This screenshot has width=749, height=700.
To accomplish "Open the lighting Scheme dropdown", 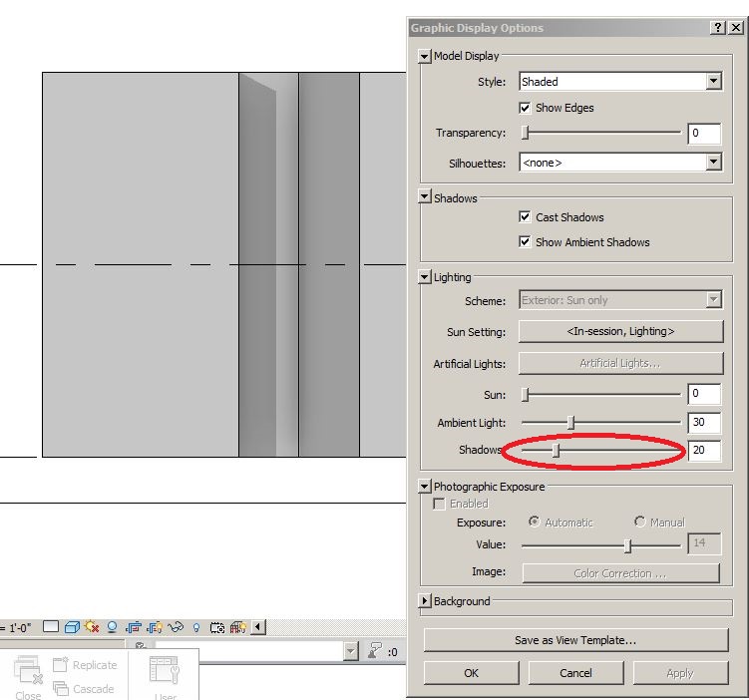I will click(620, 300).
